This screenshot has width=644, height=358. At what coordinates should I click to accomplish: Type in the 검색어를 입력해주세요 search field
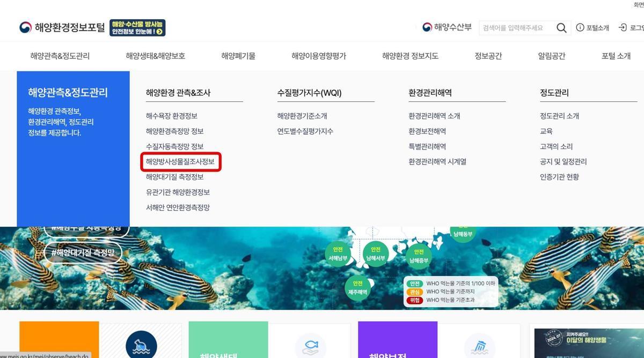coord(515,28)
